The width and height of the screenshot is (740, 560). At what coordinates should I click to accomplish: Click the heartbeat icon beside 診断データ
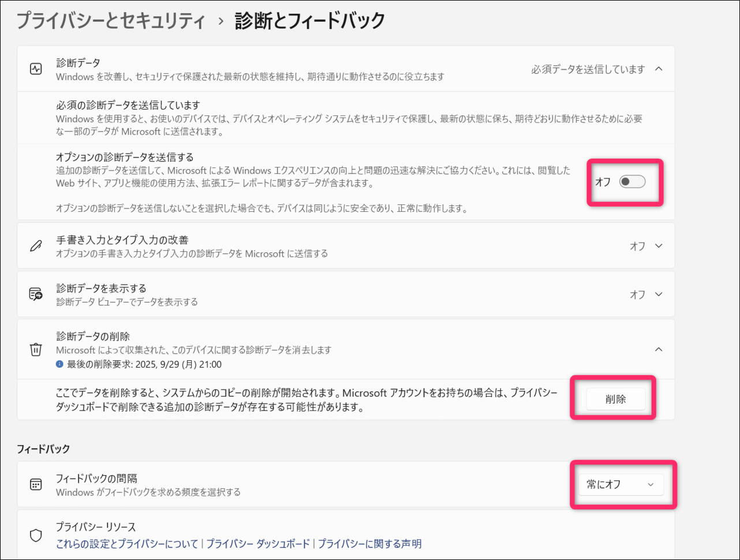(36, 69)
